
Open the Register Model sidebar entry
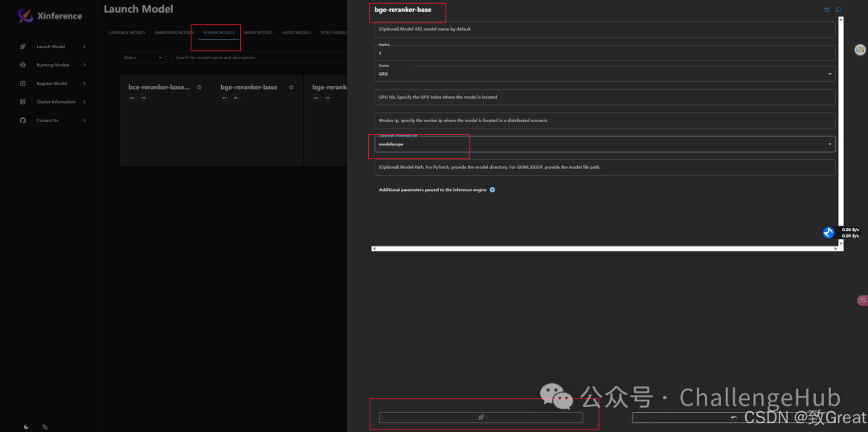pyautogui.click(x=53, y=84)
